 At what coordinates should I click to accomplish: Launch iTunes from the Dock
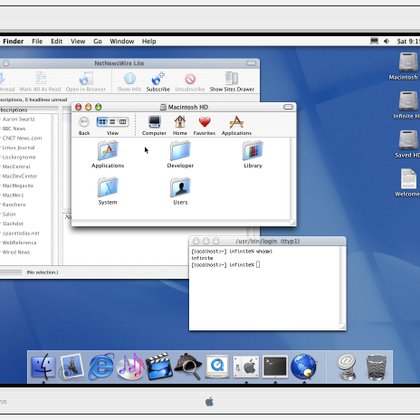click(x=130, y=367)
